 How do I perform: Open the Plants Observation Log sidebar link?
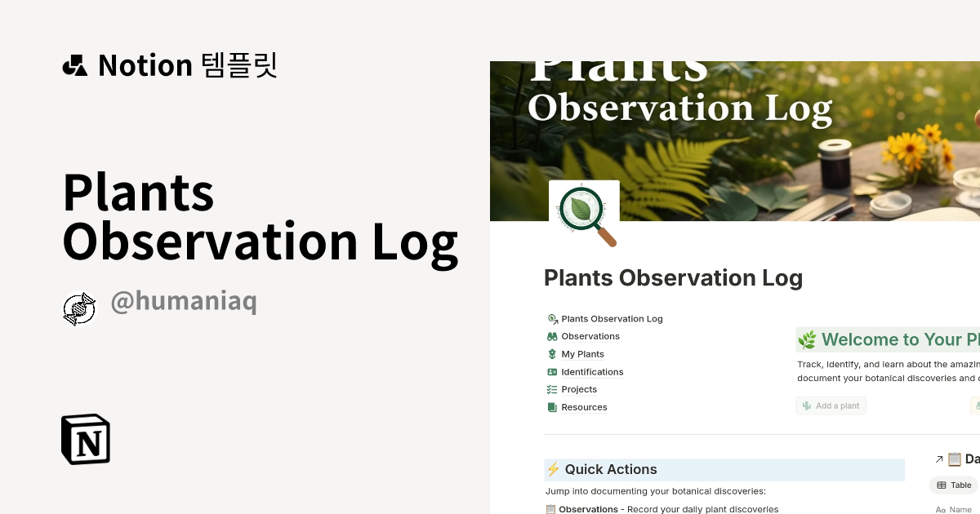pyautogui.click(x=612, y=318)
